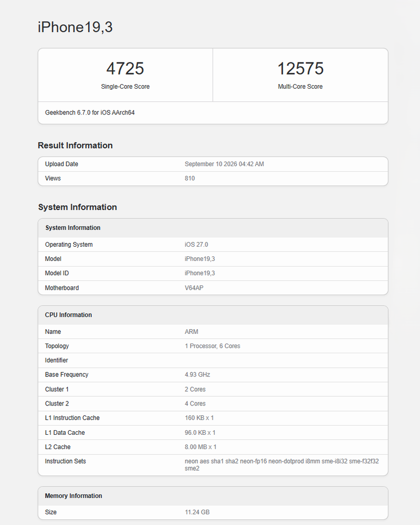420x525 pixels.
Task: Click the Base Frequency label
Action: pyautogui.click(x=67, y=375)
